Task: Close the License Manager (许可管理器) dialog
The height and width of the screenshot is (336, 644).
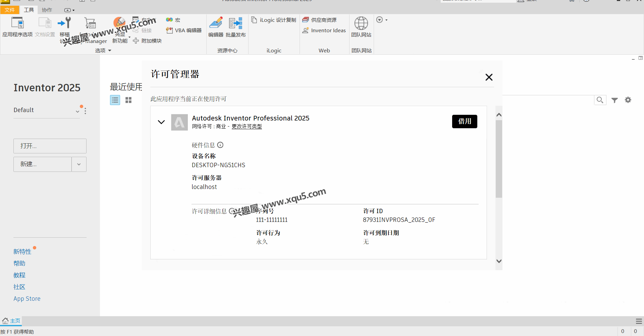Action: tap(489, 77)
